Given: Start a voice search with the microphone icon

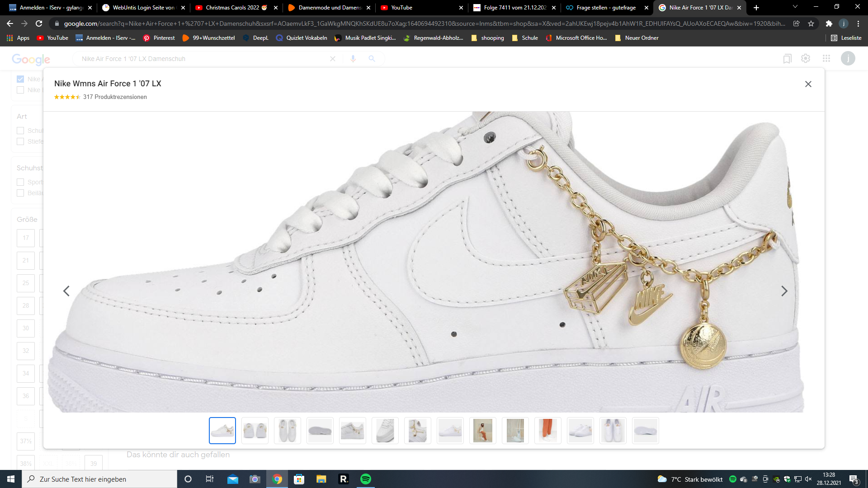Looking at the screenshot, I should coord(353,58).
